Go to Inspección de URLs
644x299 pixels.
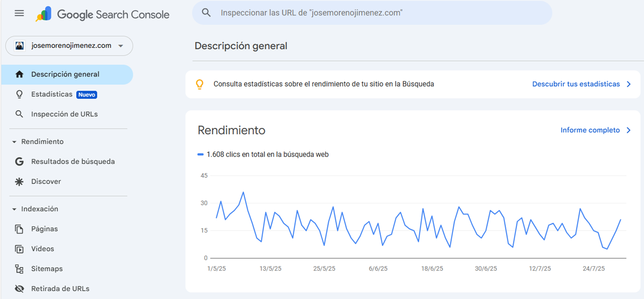[x=65, y=114]
